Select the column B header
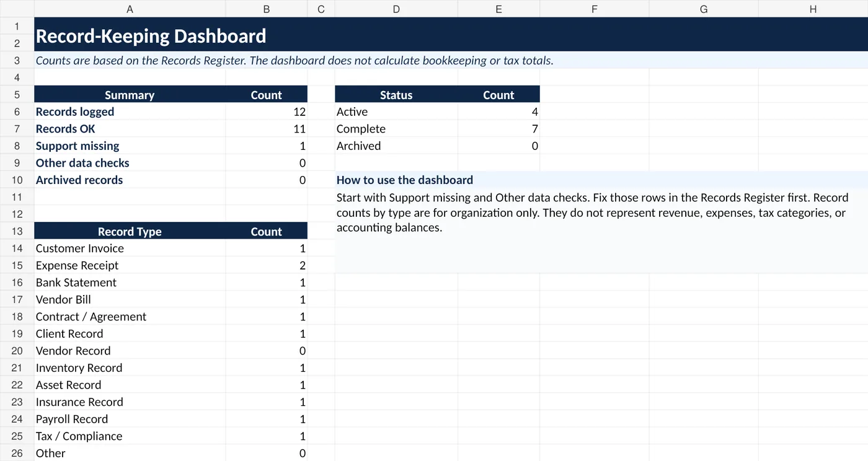This screenshot has width=868, height=461. click(x=267, y=9)
